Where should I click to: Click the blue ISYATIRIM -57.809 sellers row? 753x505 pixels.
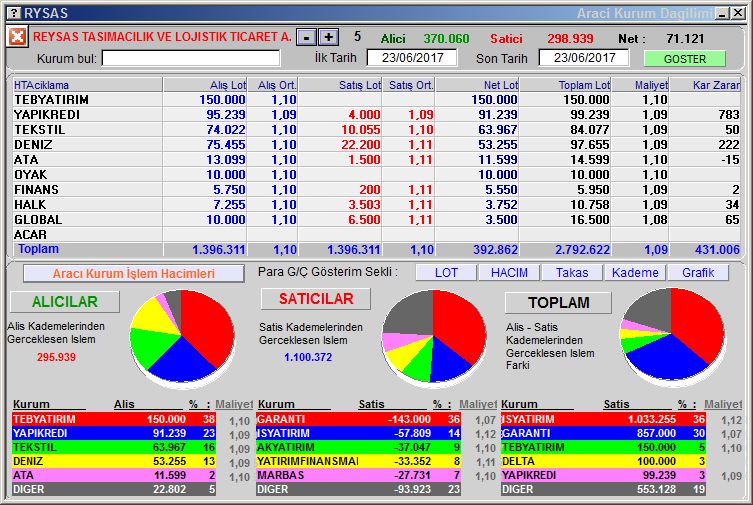pyautogui.click(x=358, y=433)
